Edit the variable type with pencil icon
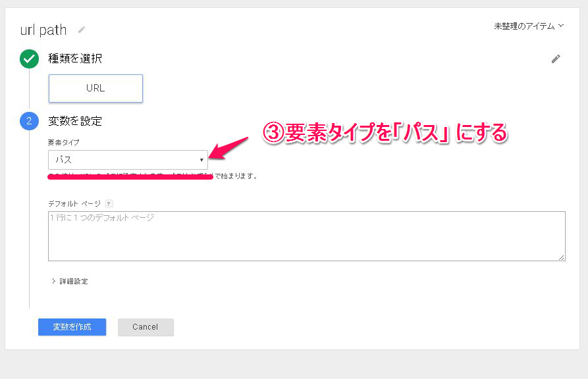Viewport: 588px width, 379px height. [x=556, y=59]
